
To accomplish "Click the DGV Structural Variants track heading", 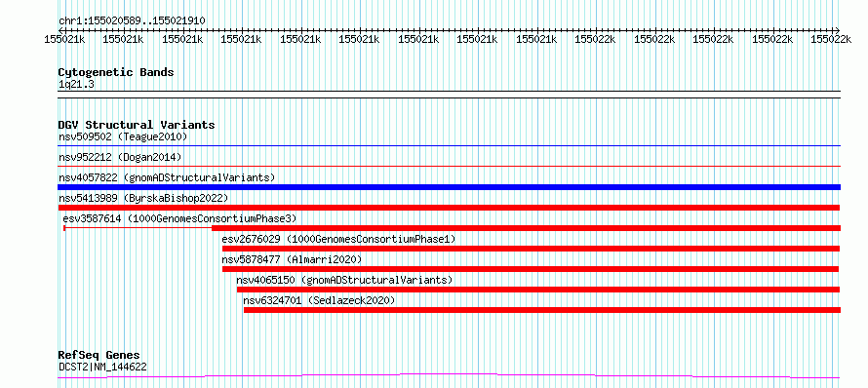I will (x=137, y=125).
